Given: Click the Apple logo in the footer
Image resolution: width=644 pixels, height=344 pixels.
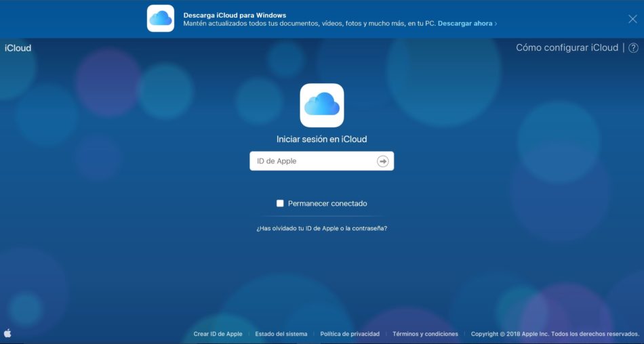Looking at the screenshot, I should [x=7, y=333].
